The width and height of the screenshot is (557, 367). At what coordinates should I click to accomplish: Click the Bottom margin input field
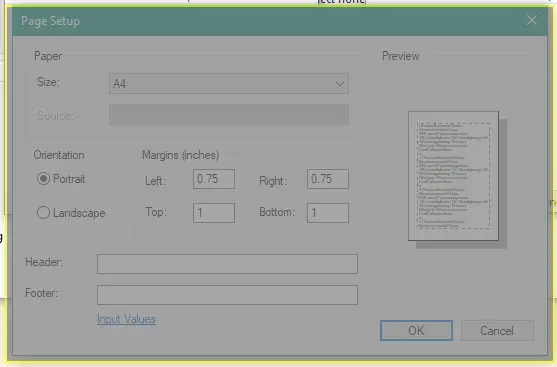click(328, 213)
